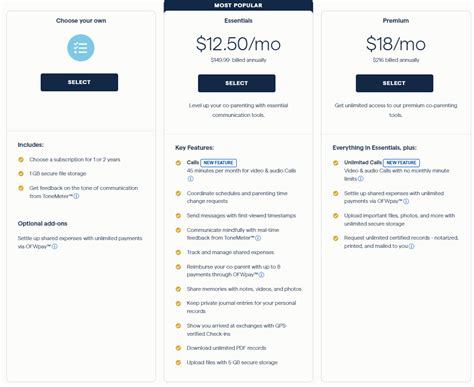Image resolution: width=474 pixels, height=387 pixels.
Task: Click the checklist icon under Choose your own
Action: pyautogui.click(x=81, y=48)
